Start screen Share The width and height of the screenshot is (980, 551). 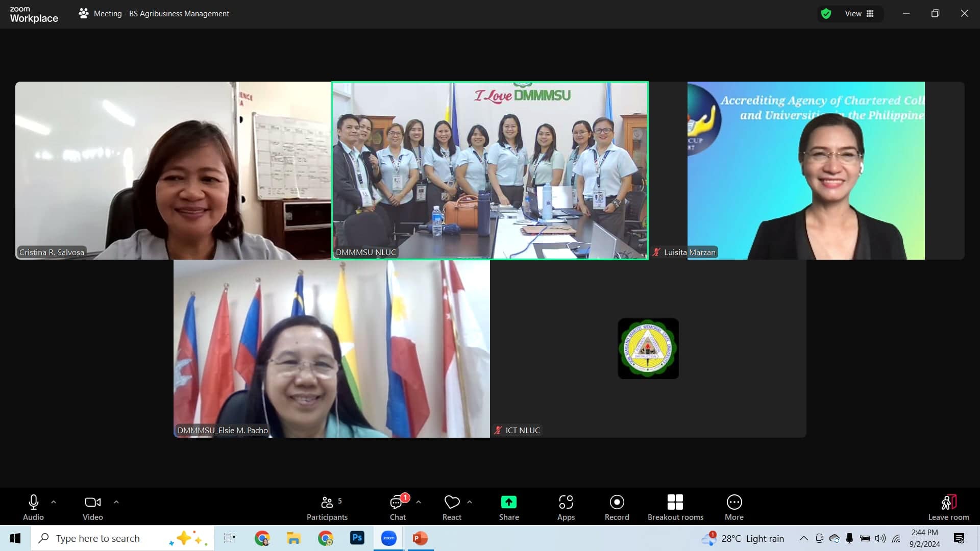coord(509,508)
